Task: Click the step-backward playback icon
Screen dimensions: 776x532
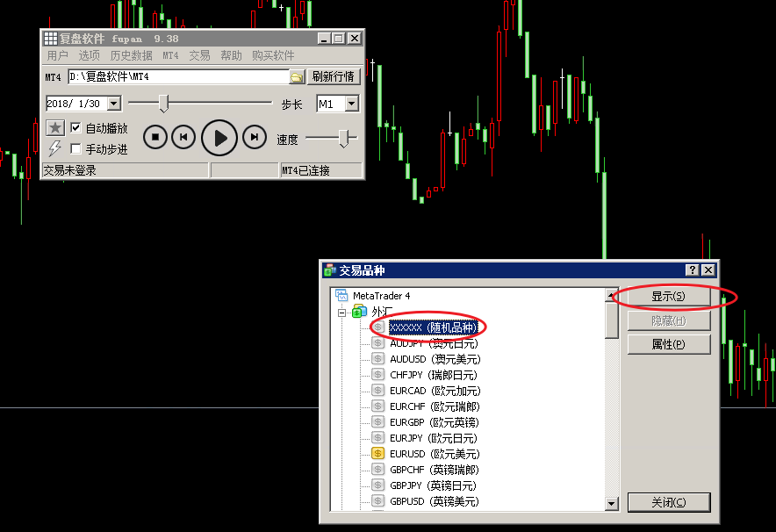Action: point(183,137)
